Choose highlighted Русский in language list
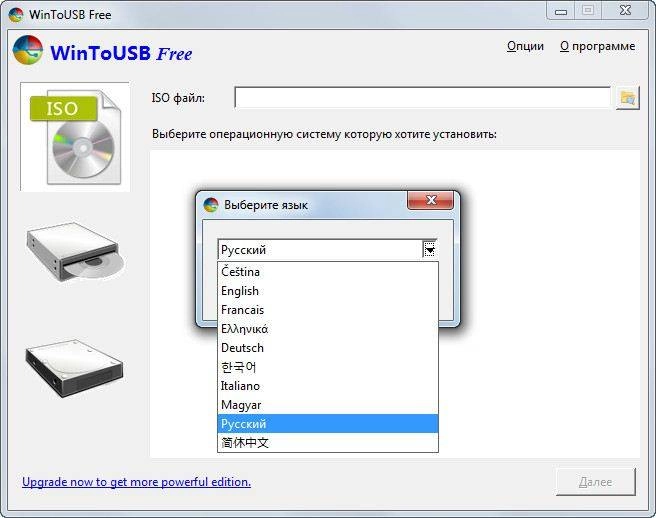Screen dimensions: 656x518 point(328,424)
